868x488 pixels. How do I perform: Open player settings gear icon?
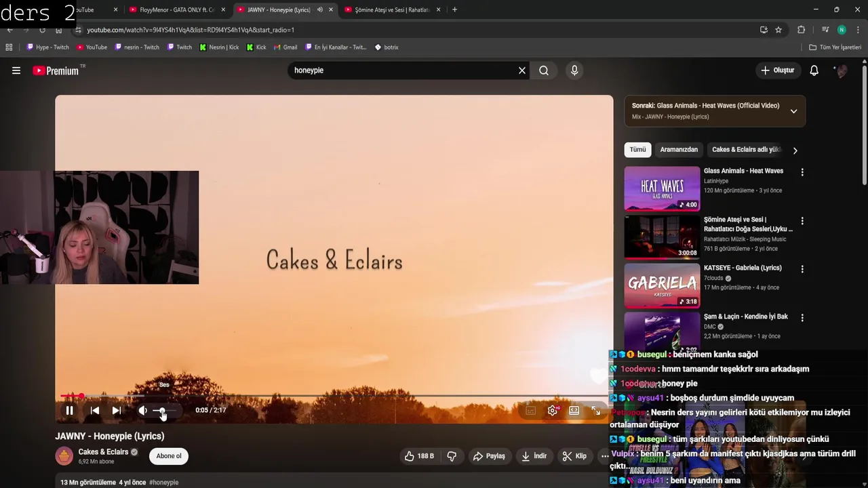(x=553, y=410)
